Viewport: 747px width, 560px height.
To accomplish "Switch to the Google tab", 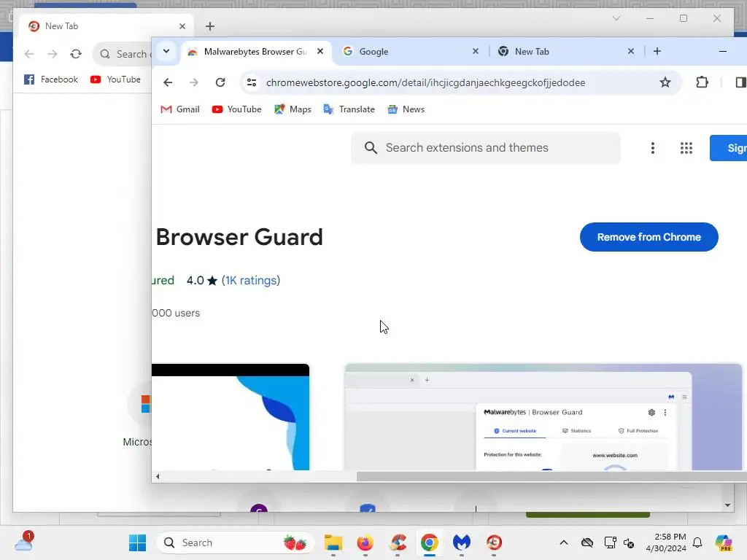I will point(411,52).
